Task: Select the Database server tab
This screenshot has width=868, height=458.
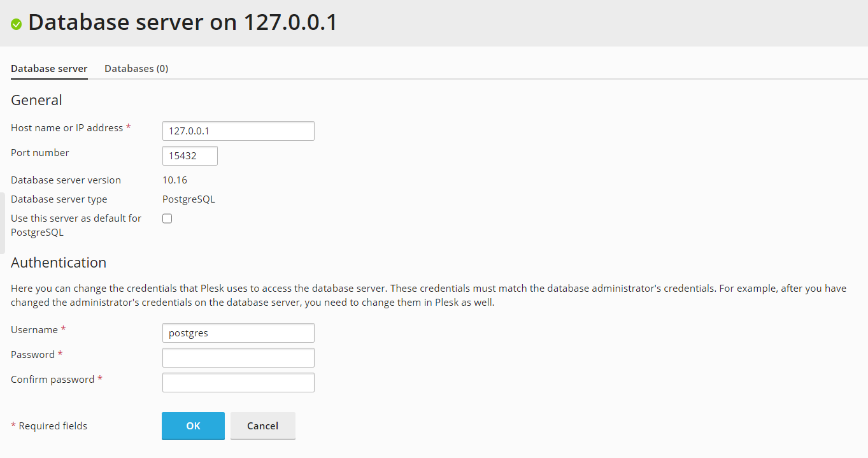Action: (49, 68)
